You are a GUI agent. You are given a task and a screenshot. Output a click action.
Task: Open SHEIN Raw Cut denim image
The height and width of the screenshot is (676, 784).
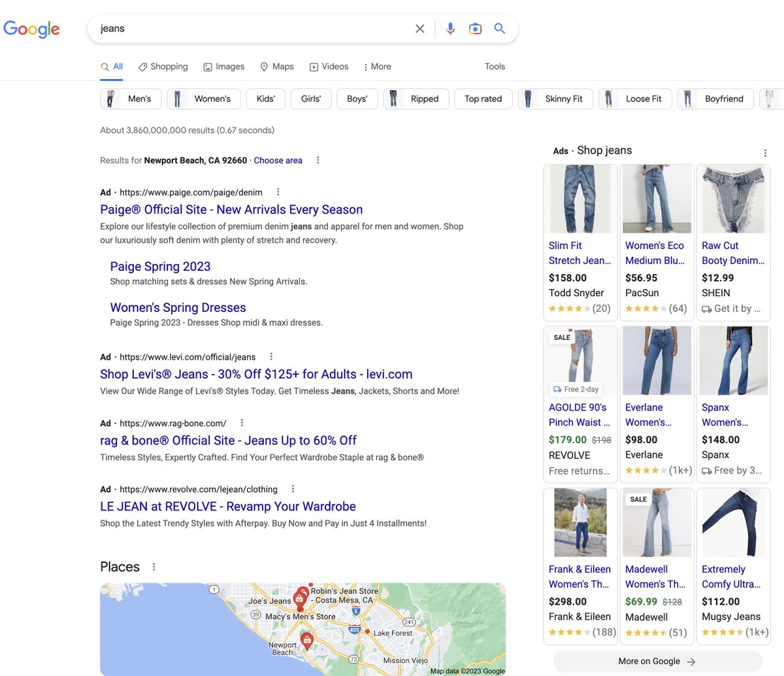733,199
